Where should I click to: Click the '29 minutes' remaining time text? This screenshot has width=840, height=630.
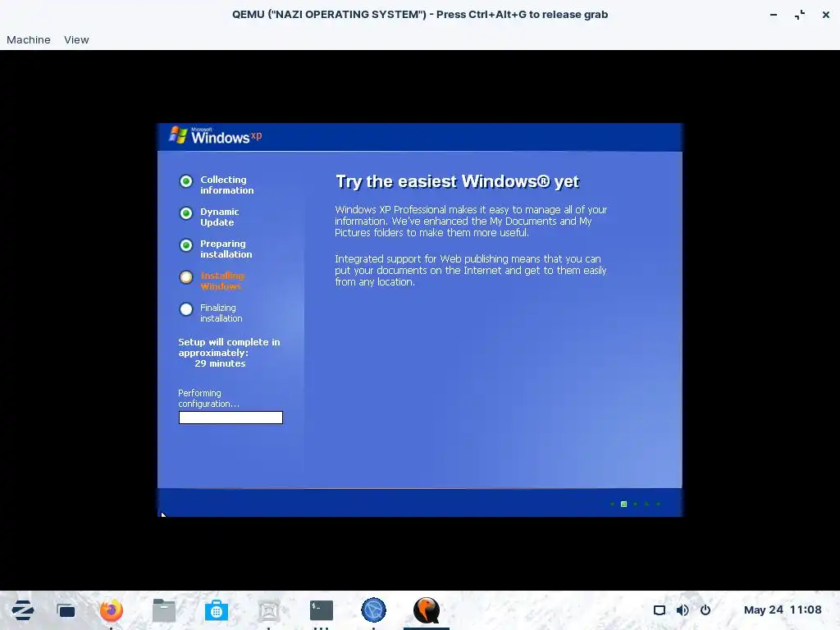click(220, 363)
